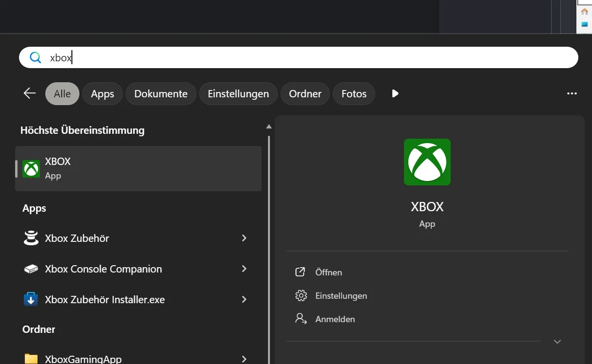
Task: Click the "Höchste Übereinstimmung" heading
Action: (82, 130)
